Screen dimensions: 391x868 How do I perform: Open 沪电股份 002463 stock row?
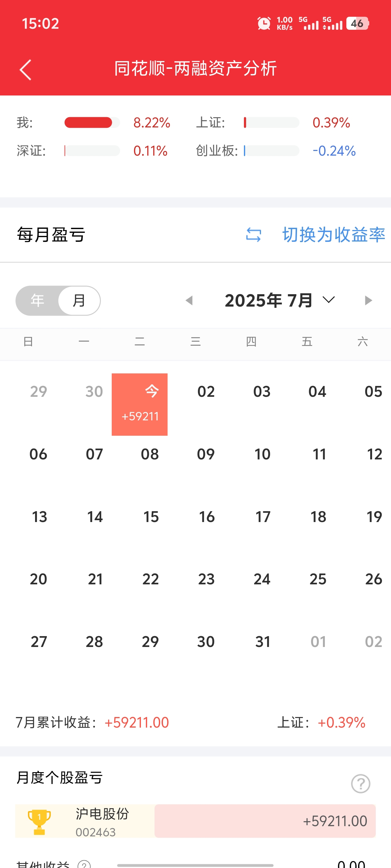(195, 821)
